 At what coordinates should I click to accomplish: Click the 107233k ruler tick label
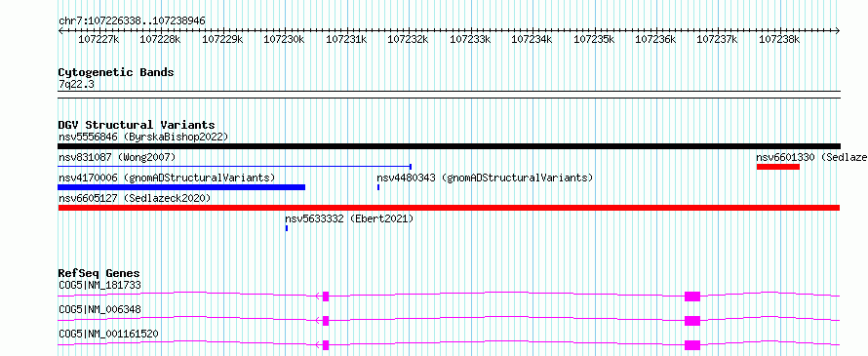469,39
